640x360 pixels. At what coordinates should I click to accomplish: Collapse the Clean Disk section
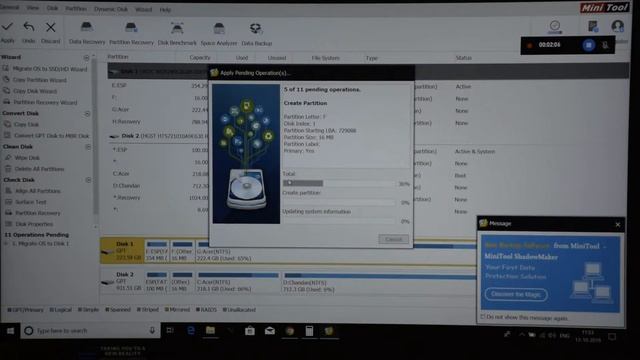coord(88,147)
